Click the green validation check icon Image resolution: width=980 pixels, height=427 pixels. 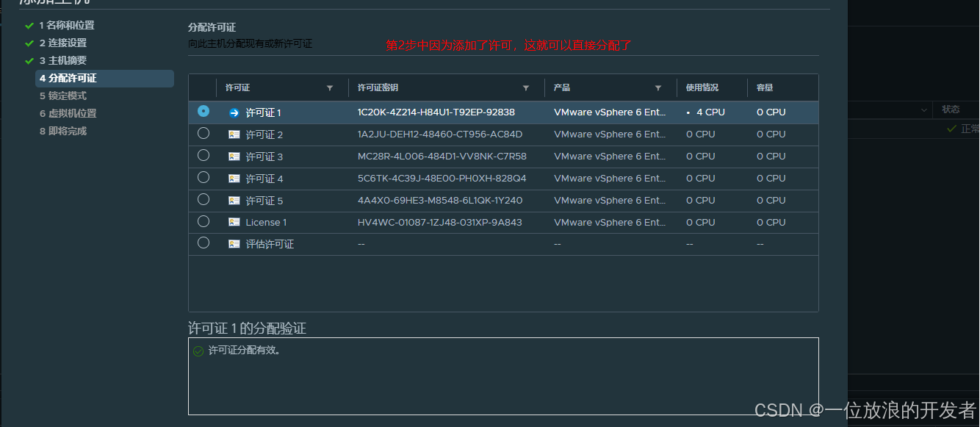[198, 351]
